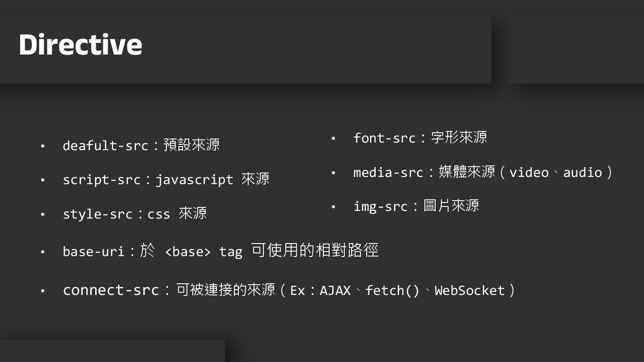Select the deafult-src bullet text
Screen dimensions: 644x362
[x=141, y=145]
